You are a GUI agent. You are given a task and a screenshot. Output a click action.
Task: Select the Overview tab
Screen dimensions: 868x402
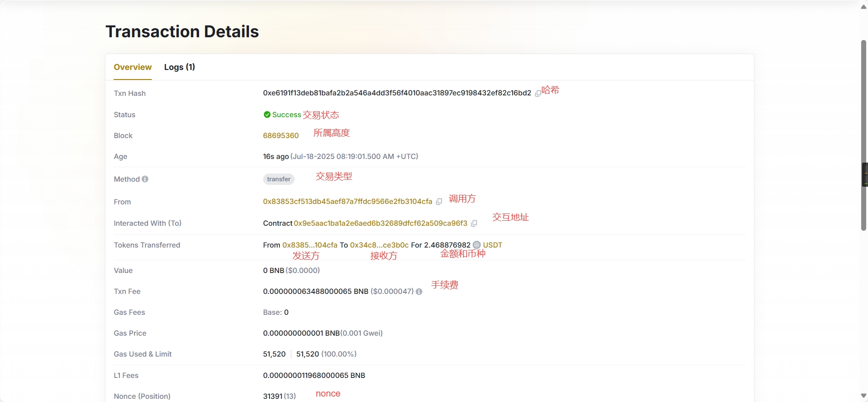(x=133, y=67)
